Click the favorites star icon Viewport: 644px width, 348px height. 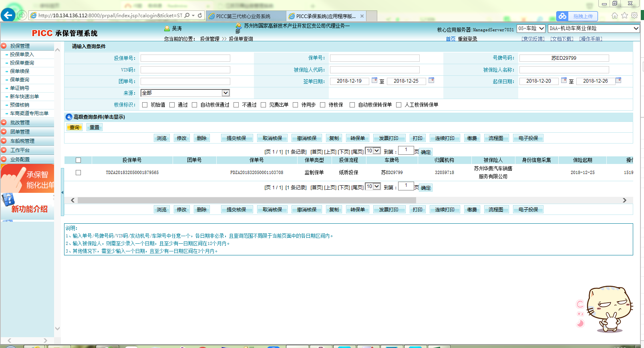click(x=624, y=15)
